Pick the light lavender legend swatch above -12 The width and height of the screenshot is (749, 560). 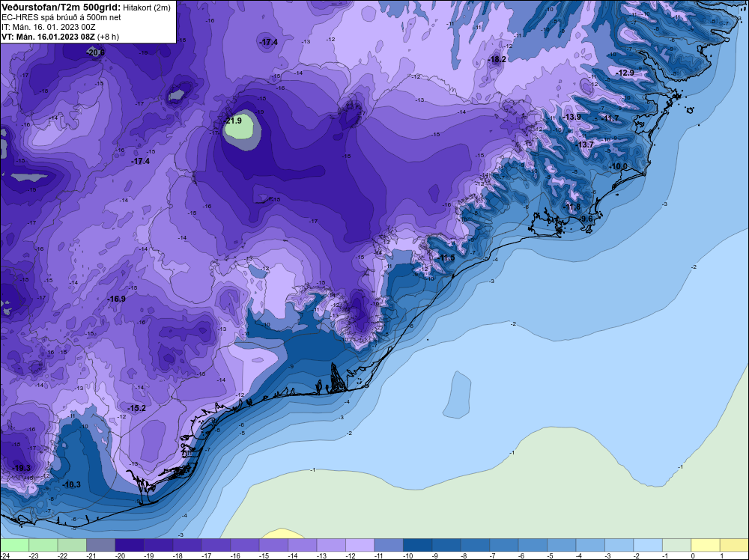pos(360,545)
